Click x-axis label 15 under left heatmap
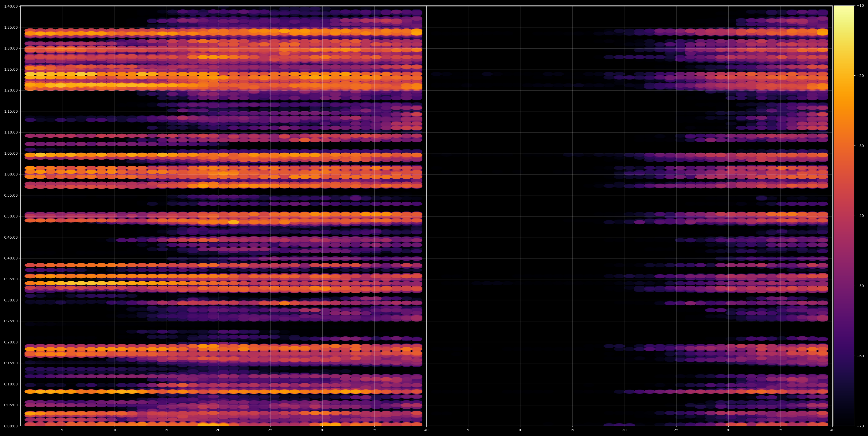 pyautogui.click(x=166, y=430)
